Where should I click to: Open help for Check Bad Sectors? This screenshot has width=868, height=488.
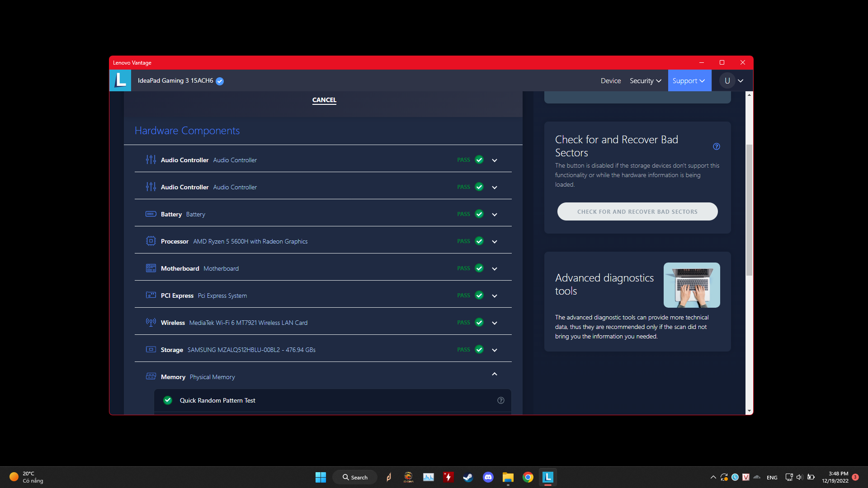(x=716, y=146)
